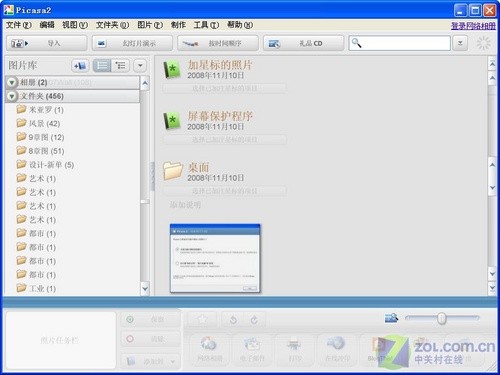The image size is (500, 375).
Task: Click select-starred button under 屏幕保护程序
Action: (225, 140)
